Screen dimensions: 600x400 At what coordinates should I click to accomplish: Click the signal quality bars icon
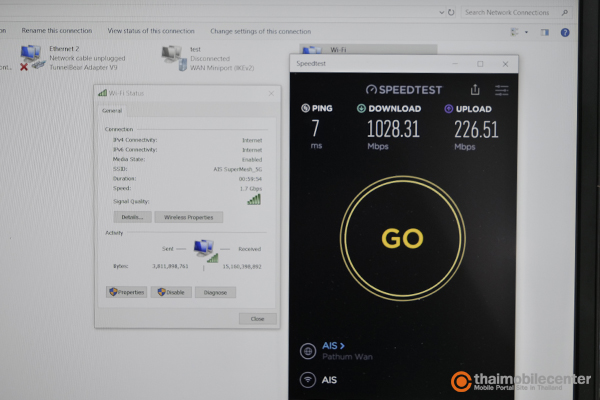(x=254, y=199)
